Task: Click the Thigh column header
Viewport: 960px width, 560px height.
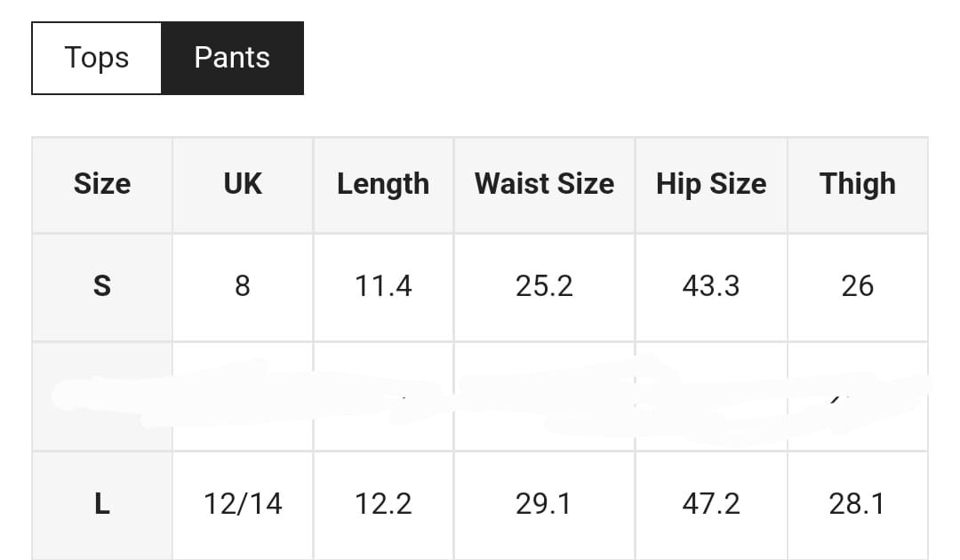Action: click(x=858, y=184)
